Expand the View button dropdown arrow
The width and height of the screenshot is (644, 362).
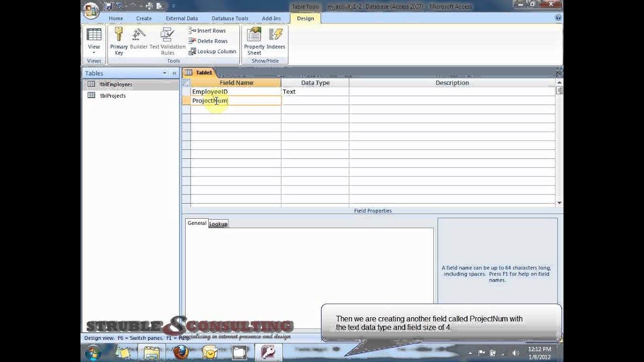[94, 52]
